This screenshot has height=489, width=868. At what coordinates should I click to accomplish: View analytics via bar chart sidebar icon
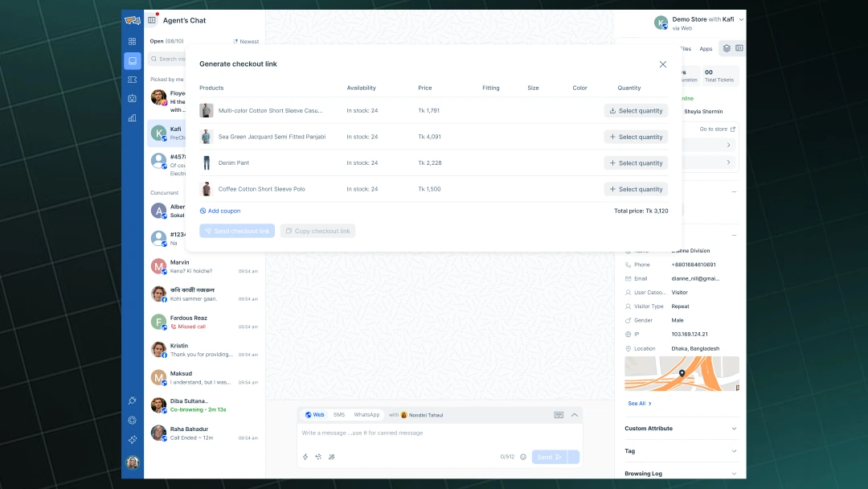coord(132,117)
